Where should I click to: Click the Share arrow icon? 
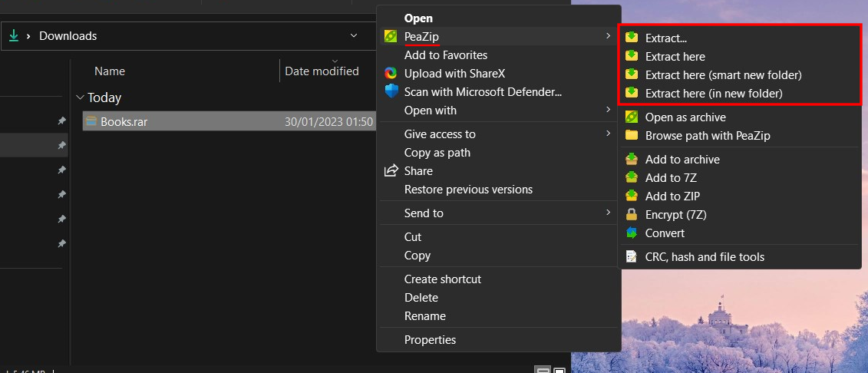click(x=391, y=171)
